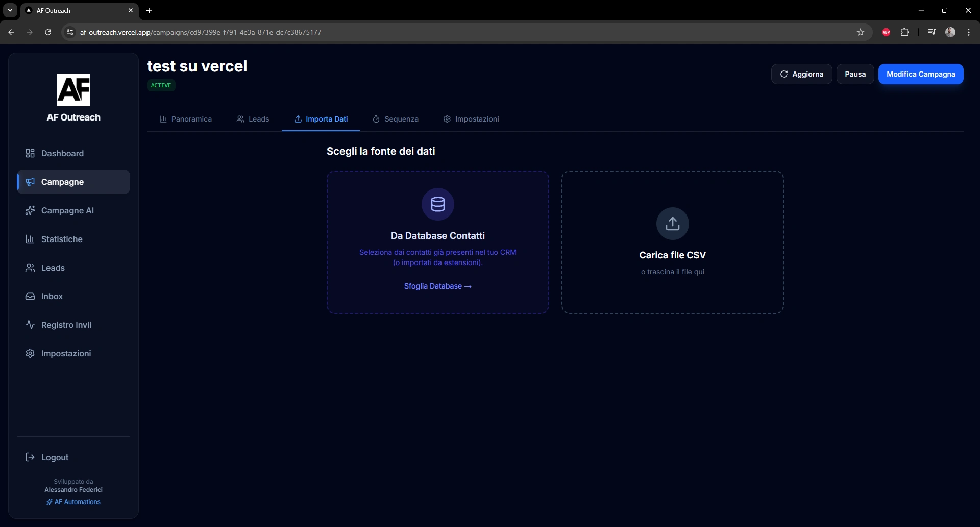Image resolution: width=980 pixels, height=527 pixels.
Task: View the Registro Invii log
Action: pos(73,325)
